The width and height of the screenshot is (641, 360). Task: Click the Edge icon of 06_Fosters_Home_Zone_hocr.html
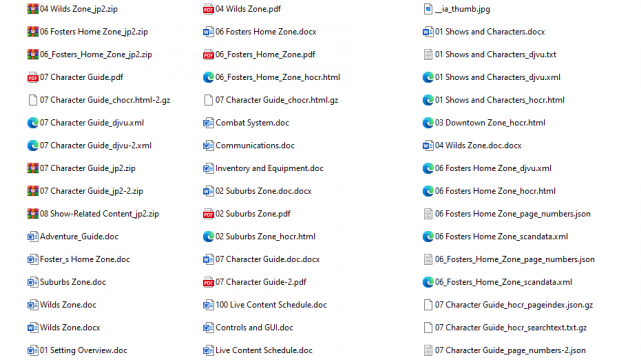click(x=208, y=77)
